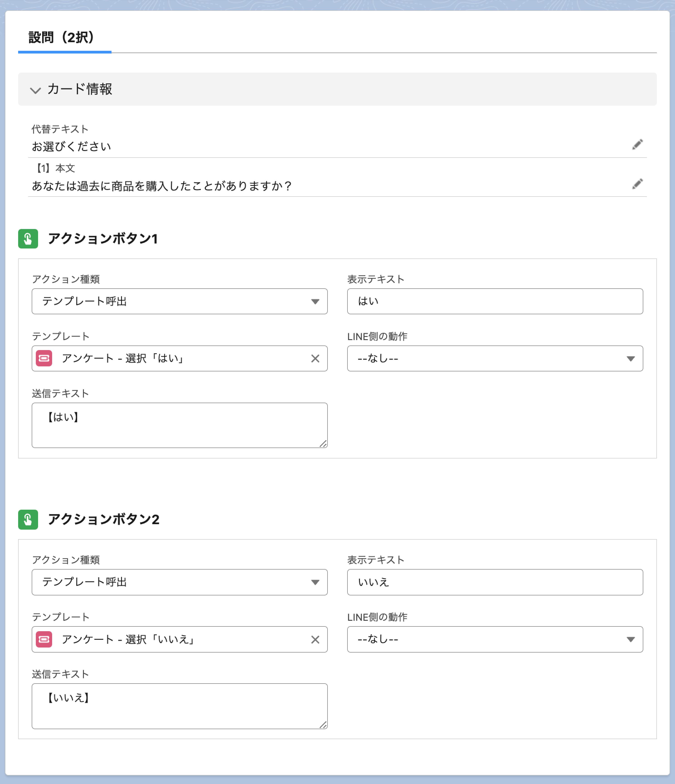Open LINE側の動作 dropdown for button 2
675x784 pixels.
495,639
